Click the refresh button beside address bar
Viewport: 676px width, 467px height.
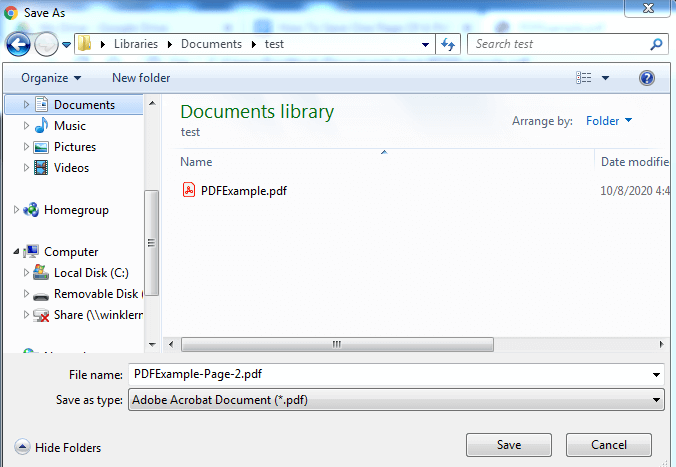(448, 44)
